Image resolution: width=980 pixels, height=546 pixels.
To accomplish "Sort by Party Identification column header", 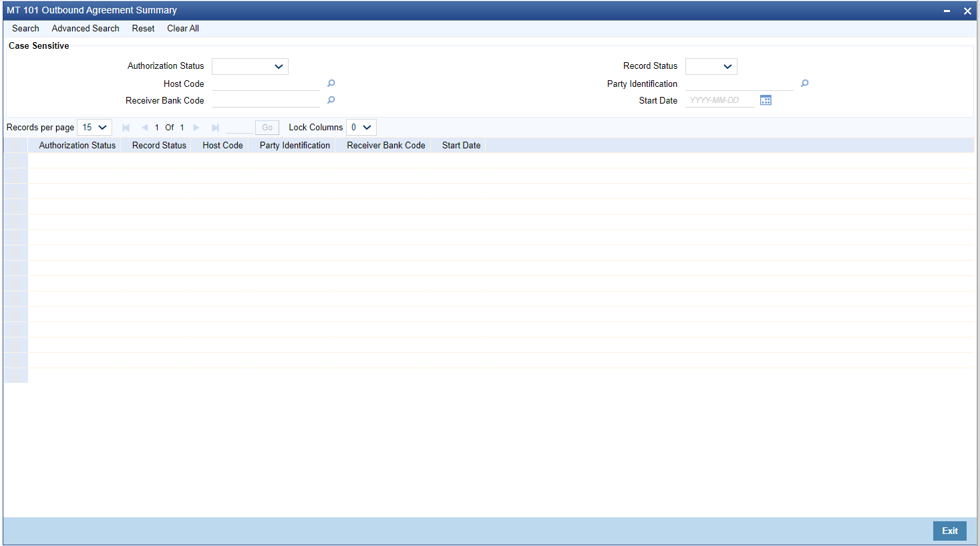I will 295,146.
